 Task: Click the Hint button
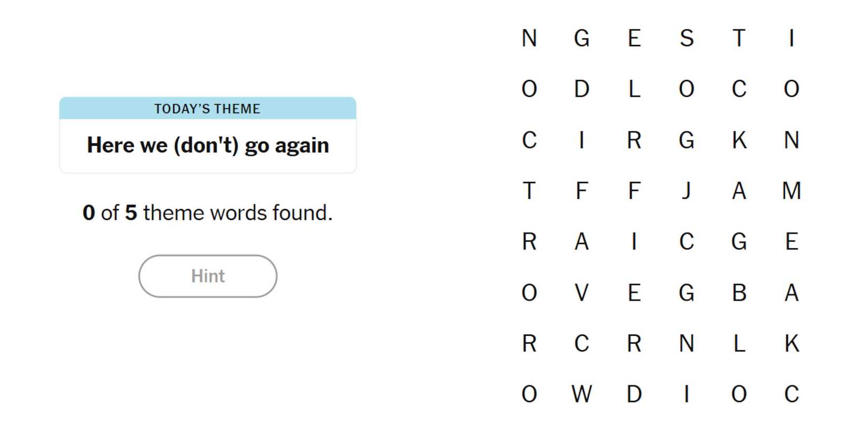pos(208,276)
